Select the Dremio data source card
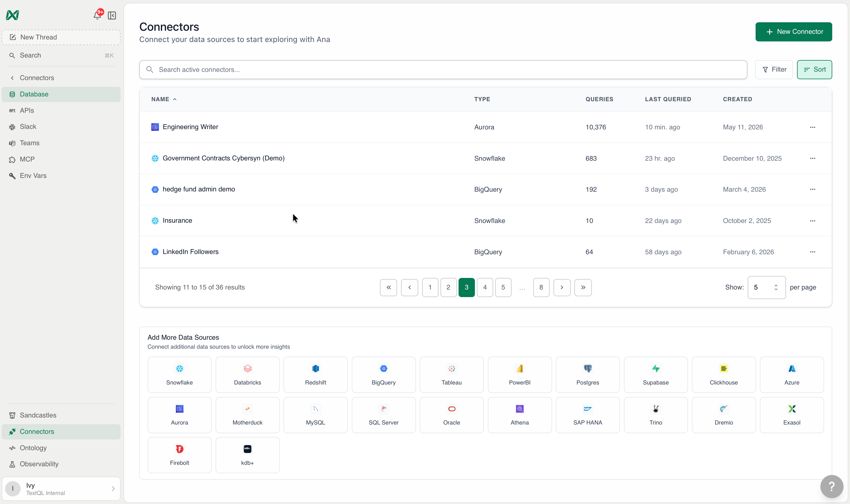The height and width of the screenshot is (504, 850). point(724,415)
